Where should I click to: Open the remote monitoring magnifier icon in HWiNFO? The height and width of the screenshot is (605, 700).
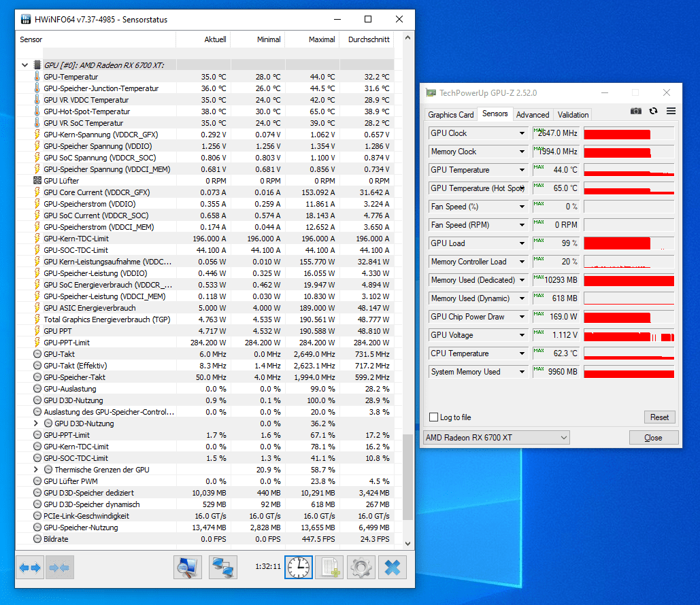coord(188,568)
